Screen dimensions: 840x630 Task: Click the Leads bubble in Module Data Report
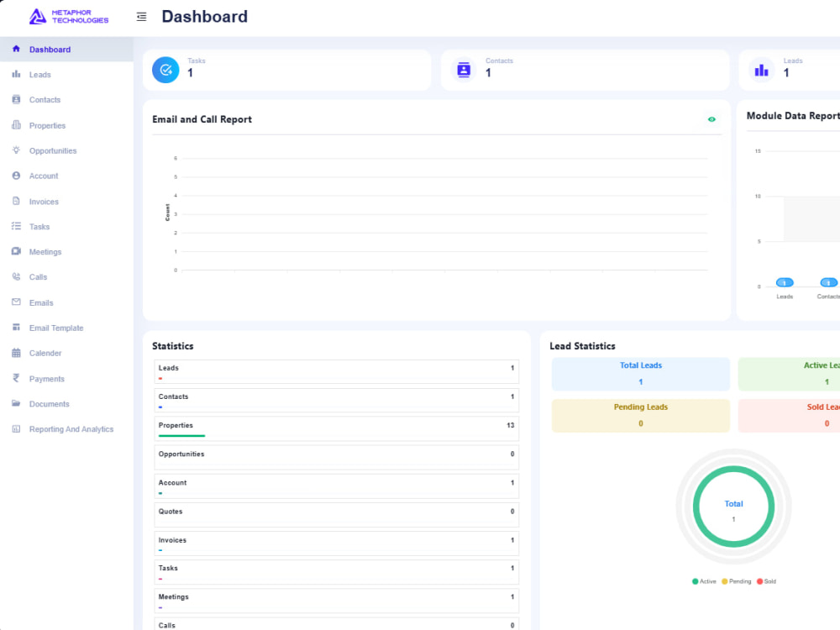pos(785,282)
